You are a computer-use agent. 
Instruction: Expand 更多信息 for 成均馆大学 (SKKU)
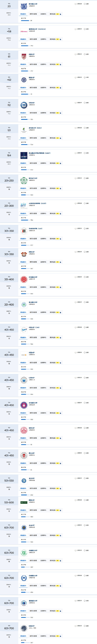pyautogui.click(x=53, y=138)
